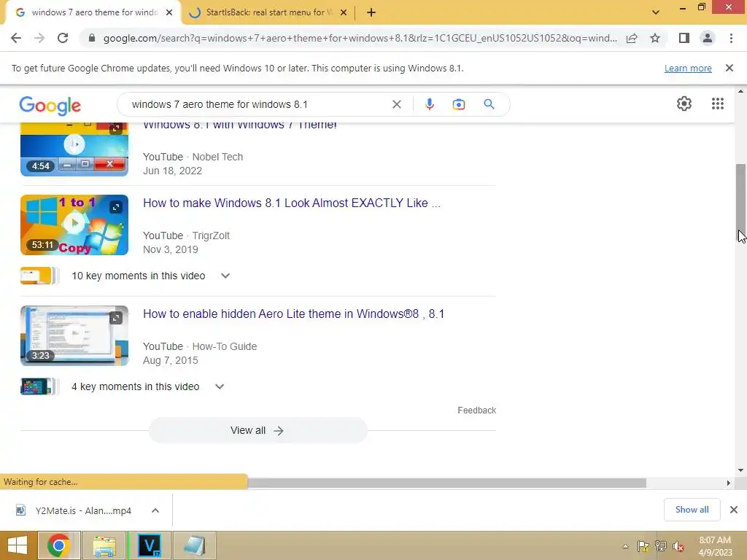747x560 pixels.
Task: Close the downloads bar
Action: (x=734, y=510)
